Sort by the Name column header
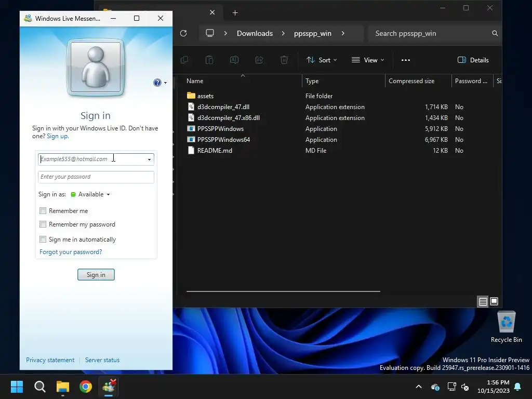 tap(243, 81)
